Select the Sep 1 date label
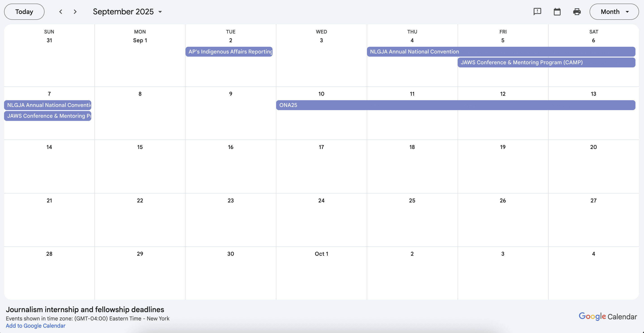The height and width of the screenshot is (333, 644). pyautogui.click(x=140, y=40)
